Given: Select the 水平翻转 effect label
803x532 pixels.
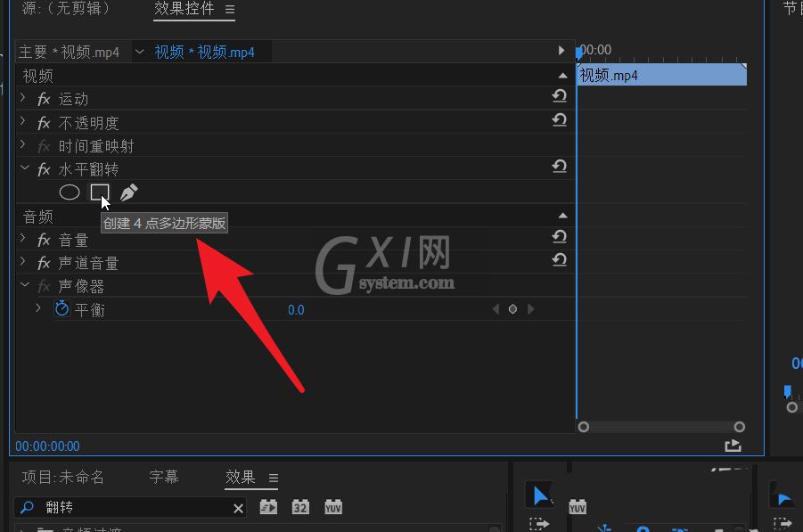Looking at the screenshot, I should pyautogui.click(x=88, y=169).
